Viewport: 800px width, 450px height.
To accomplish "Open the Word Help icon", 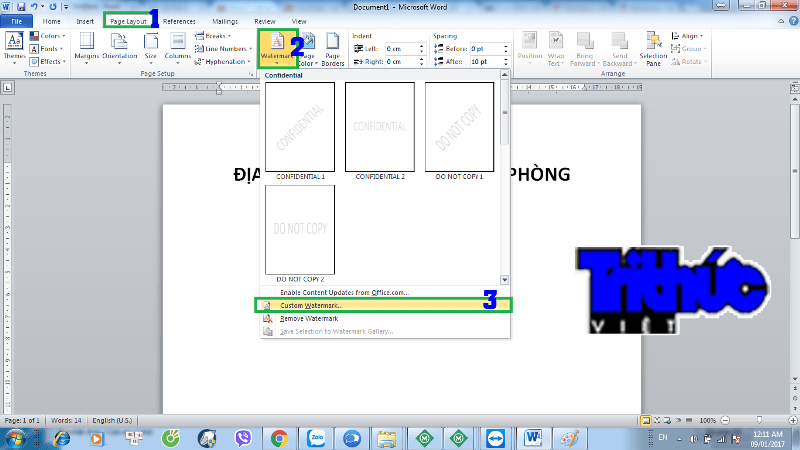I will 793,21.
